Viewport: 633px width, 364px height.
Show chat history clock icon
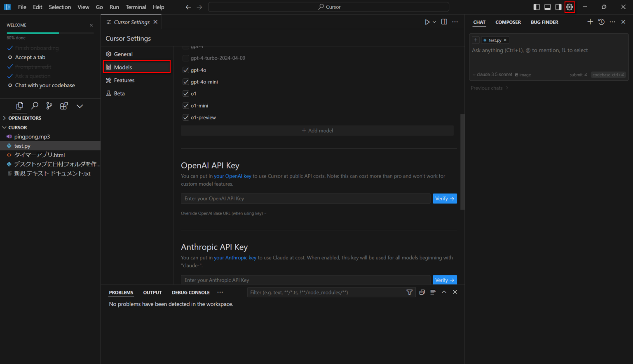point(601,22)
